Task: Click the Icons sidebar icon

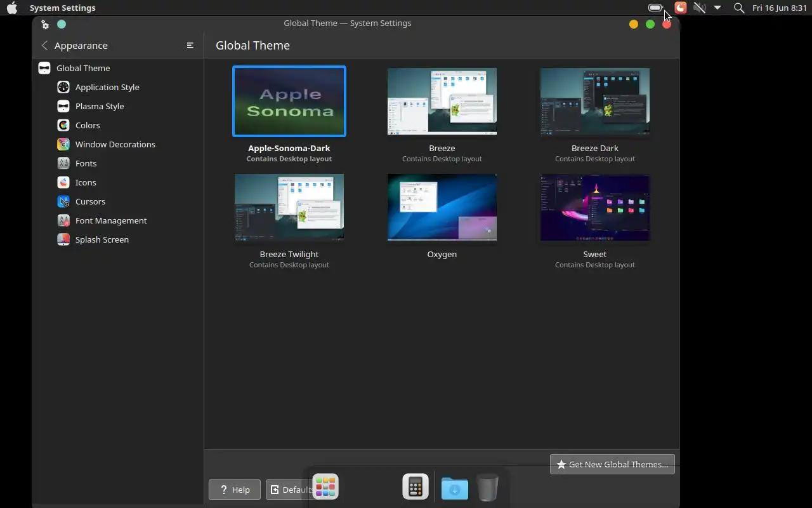Action: point(63,182)
